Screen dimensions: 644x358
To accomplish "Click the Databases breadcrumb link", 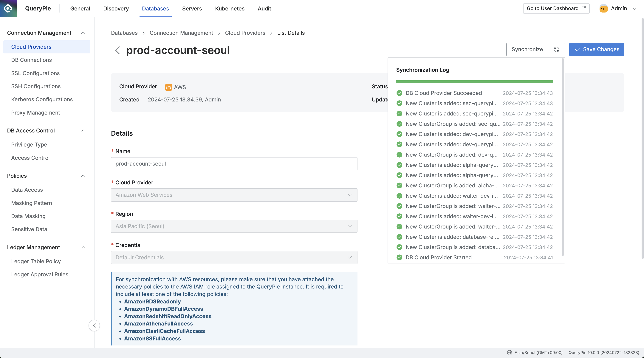I will (124, 33).
